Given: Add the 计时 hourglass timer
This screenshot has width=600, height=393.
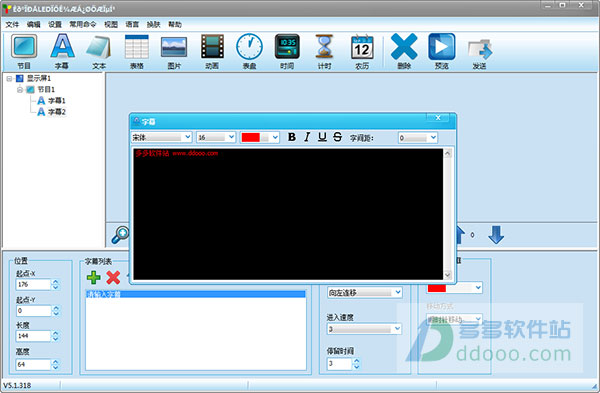Looking at the screenshot, I should click(x=324, y=46).
